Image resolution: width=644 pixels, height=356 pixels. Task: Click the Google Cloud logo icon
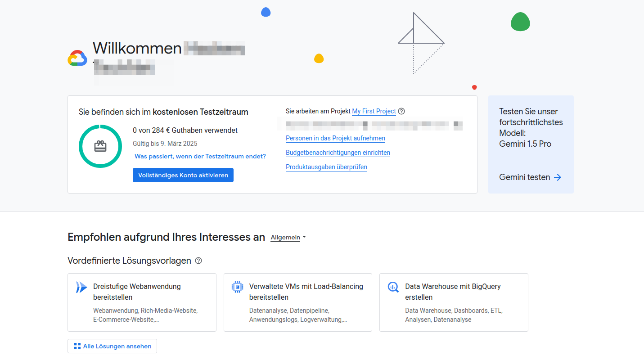tap(77, 58)
